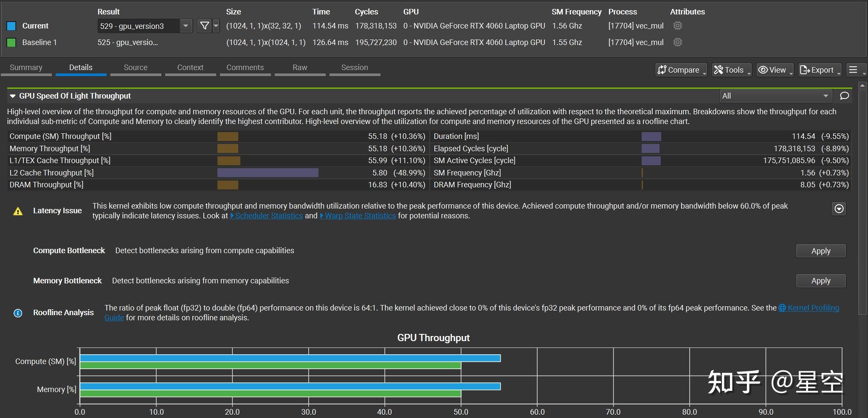Click the warning triangle beside Latency Issue
Image resolution: width=868 pixels, height=418 pixels.
click(17, 211)
